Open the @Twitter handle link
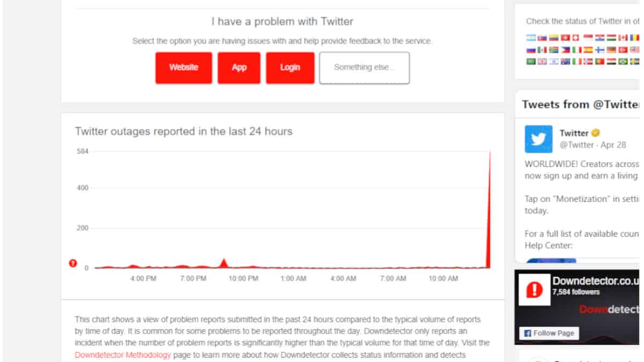The image size is (644, 362). pos(577,145)
